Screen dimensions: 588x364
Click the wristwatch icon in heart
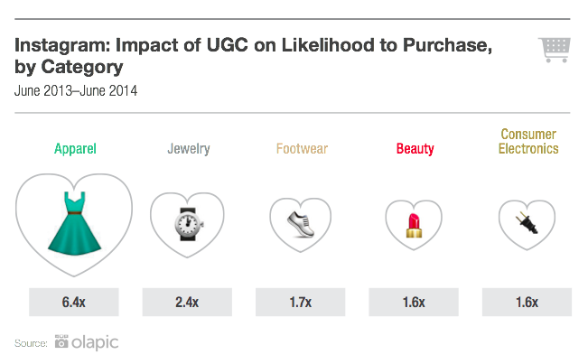pos(189,224)
